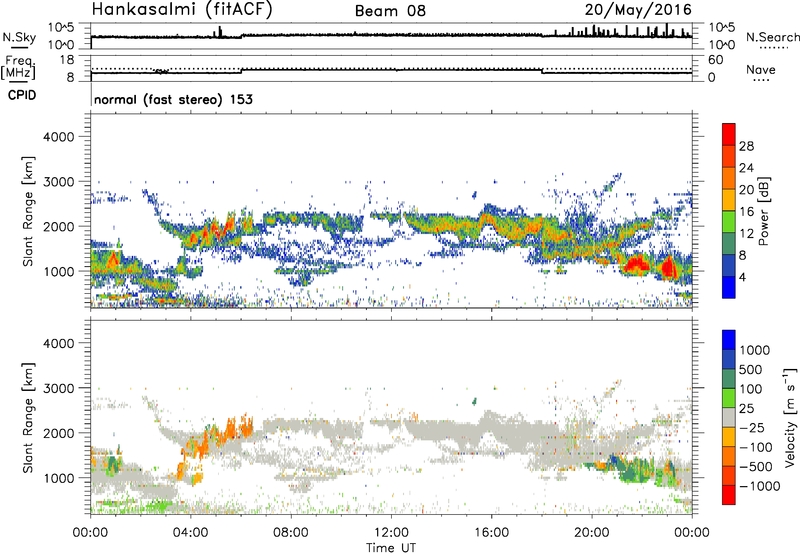Click the 3000 tick of power panel
Viewport: 800px width, 554px height.
pos(59,182)
